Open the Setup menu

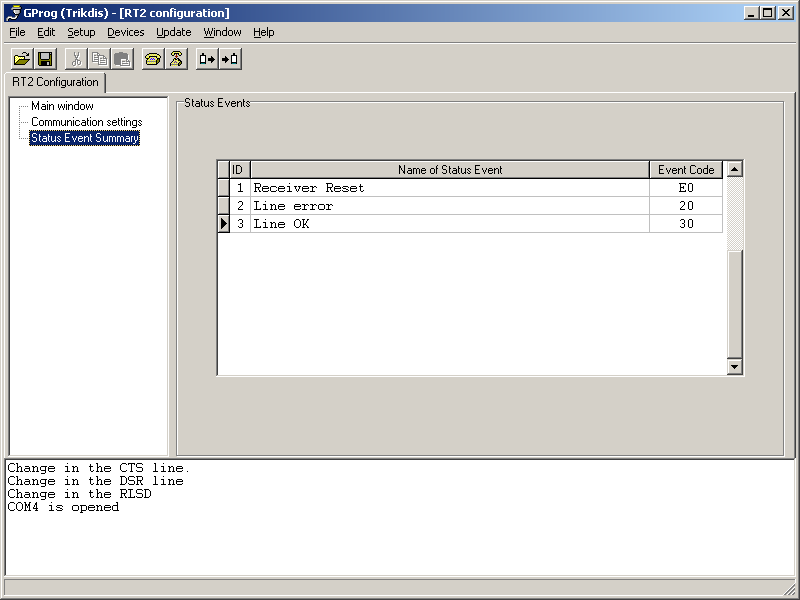tap(81, 32)
